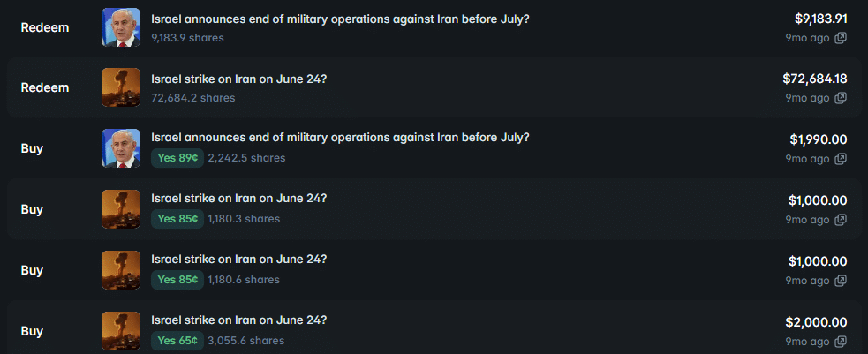Select Netanyahu thumbnail in 2,242.5 shares row
Image resolution: width=868 pixels, height=354 pixels.
tap(121, 148)
